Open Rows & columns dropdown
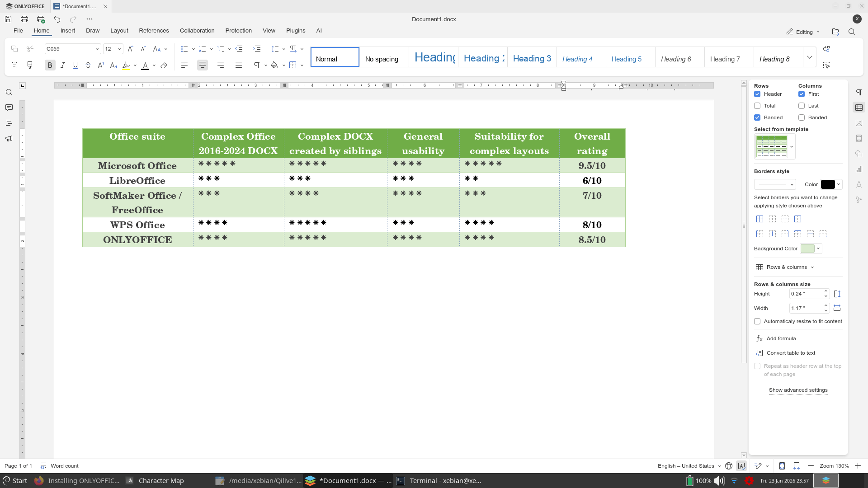This screenshot has height=488, width=868. 787,267
